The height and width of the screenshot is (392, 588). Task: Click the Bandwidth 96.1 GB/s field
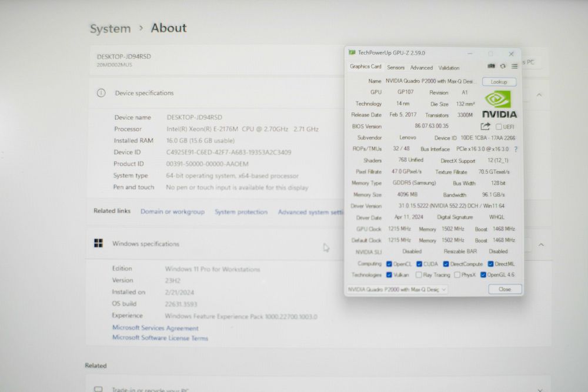(493, 195)
